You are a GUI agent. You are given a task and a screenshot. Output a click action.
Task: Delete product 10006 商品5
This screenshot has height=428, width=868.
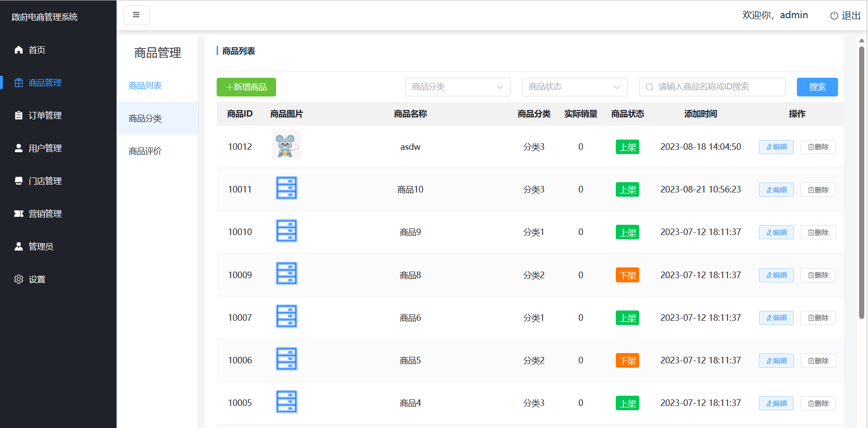[x=818, y=361]
